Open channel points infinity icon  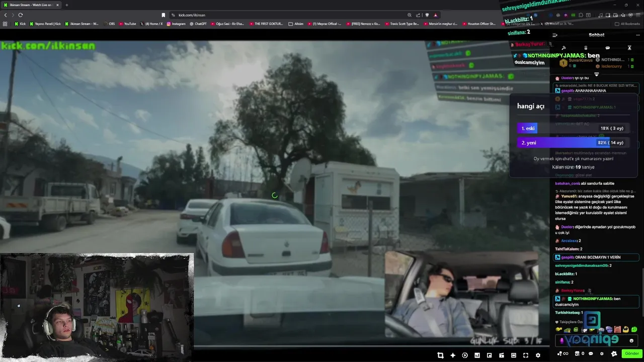564,354
